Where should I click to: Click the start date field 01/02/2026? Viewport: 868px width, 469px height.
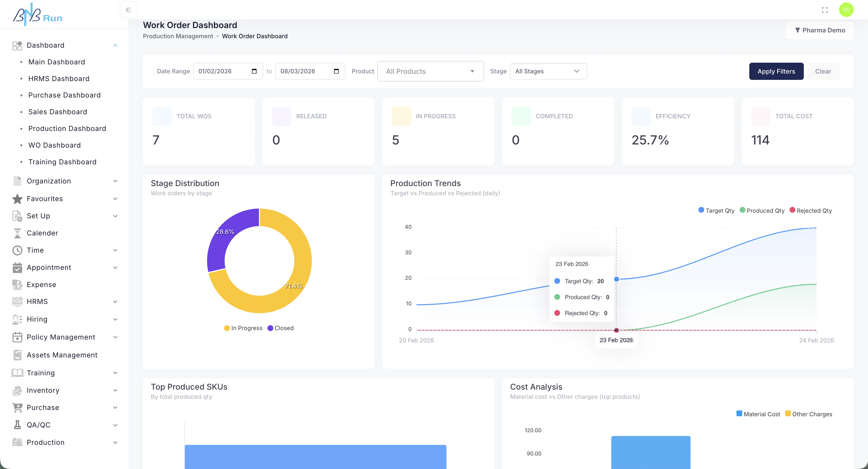click(x=228, y=71)
